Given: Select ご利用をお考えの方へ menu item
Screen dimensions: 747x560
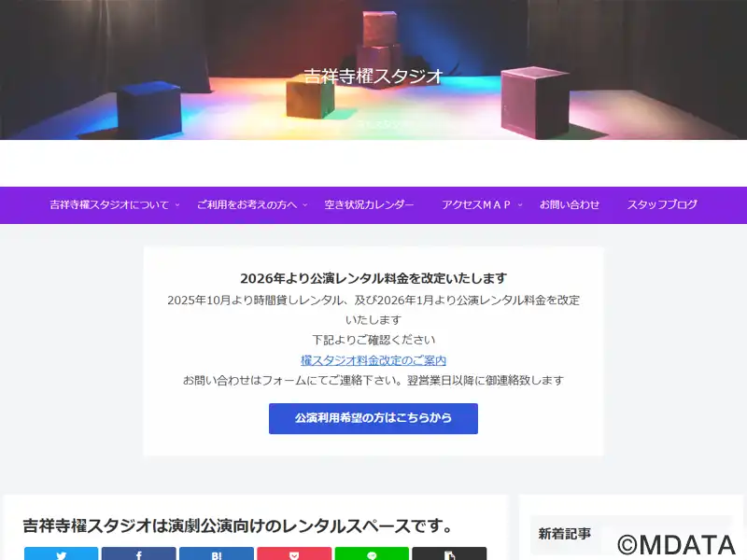Looking at the screenshot, I should 247,205.
